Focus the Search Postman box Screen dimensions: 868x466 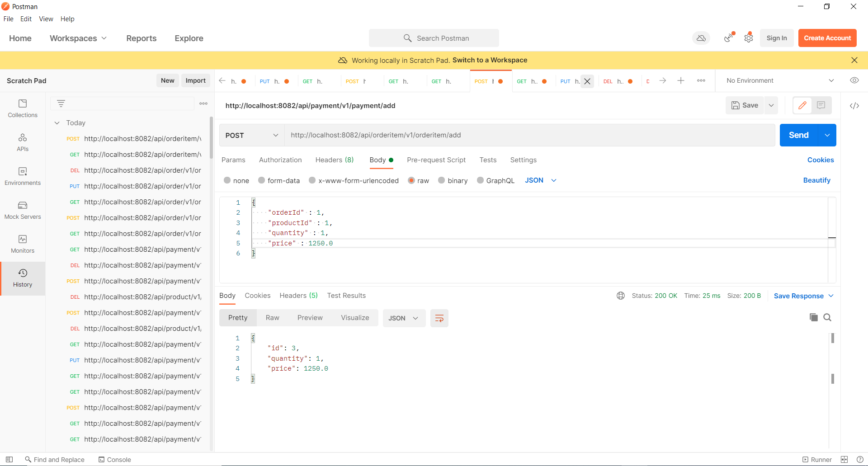coord(434,38)
